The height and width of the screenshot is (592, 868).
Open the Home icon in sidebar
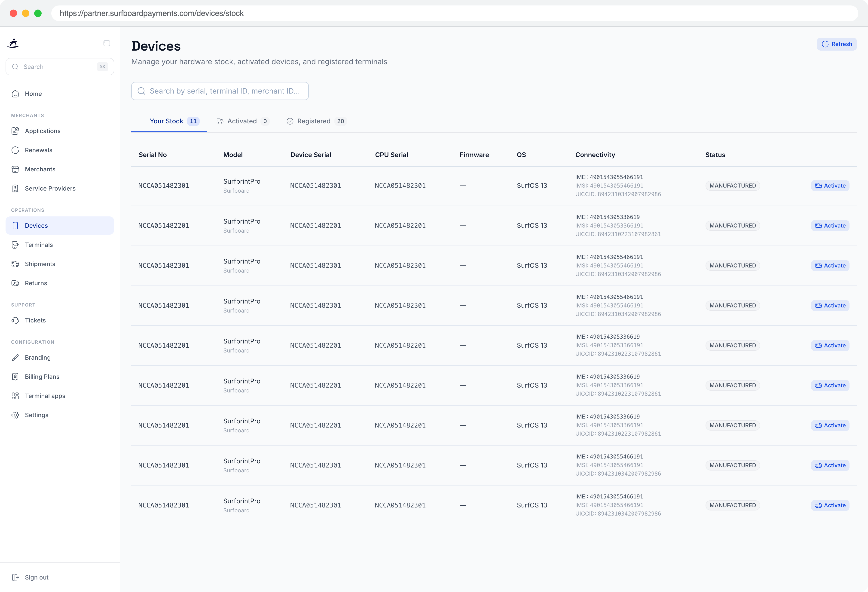coord(15,94)
